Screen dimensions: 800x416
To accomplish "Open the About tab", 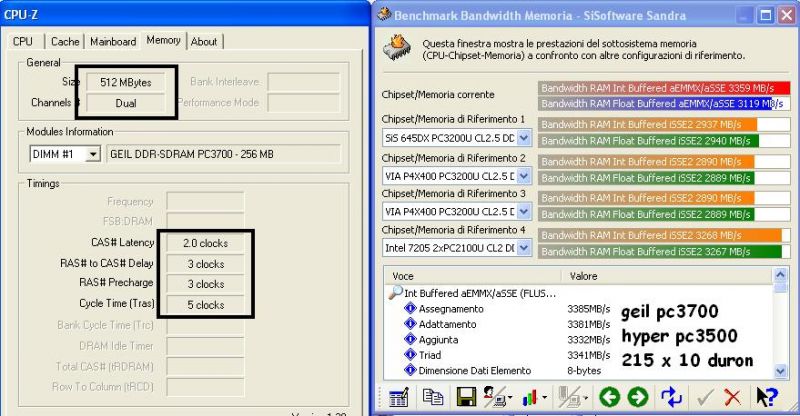I will pyautogui.click(x=204, y=41).
